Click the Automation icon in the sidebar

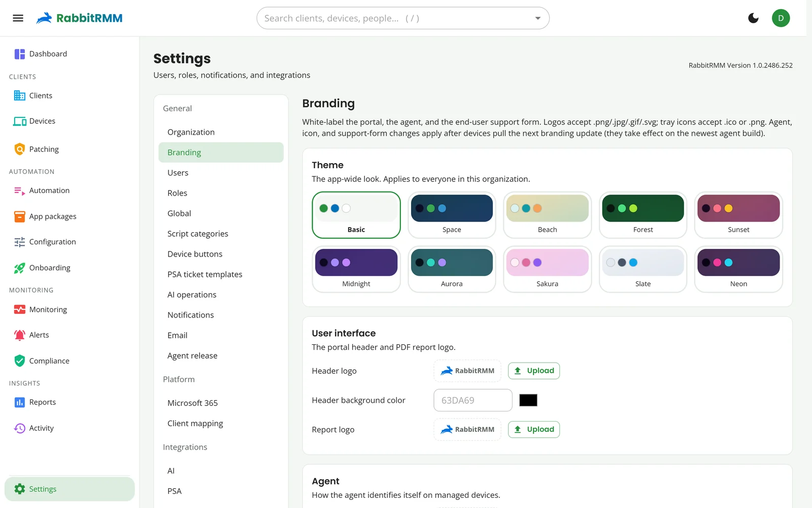pyautogui.click(x=19, y=190)
